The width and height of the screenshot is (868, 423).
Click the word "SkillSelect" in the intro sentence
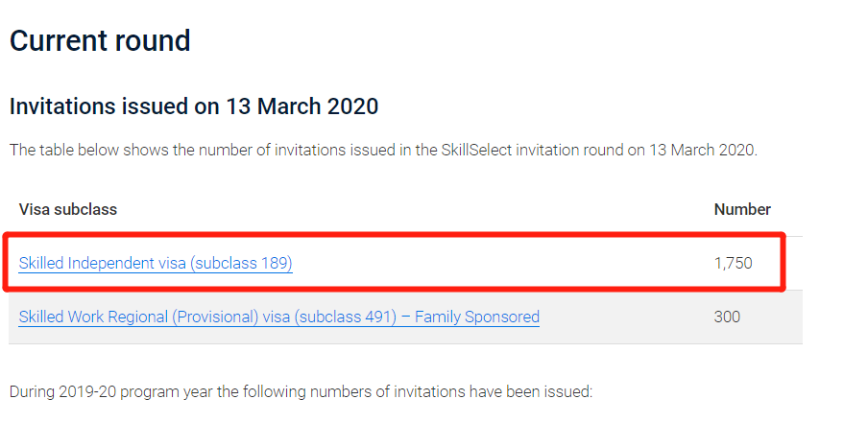pyautogui.click(x=477, y=150)
